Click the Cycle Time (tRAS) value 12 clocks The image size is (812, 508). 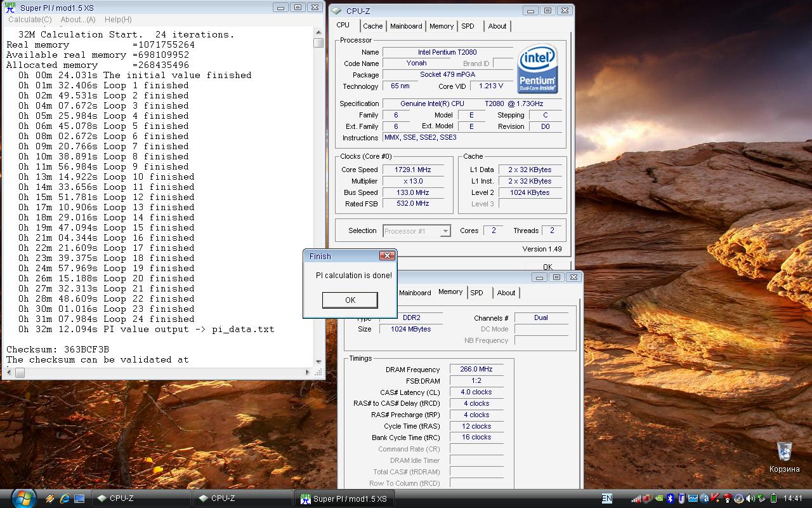coord(476,426)
